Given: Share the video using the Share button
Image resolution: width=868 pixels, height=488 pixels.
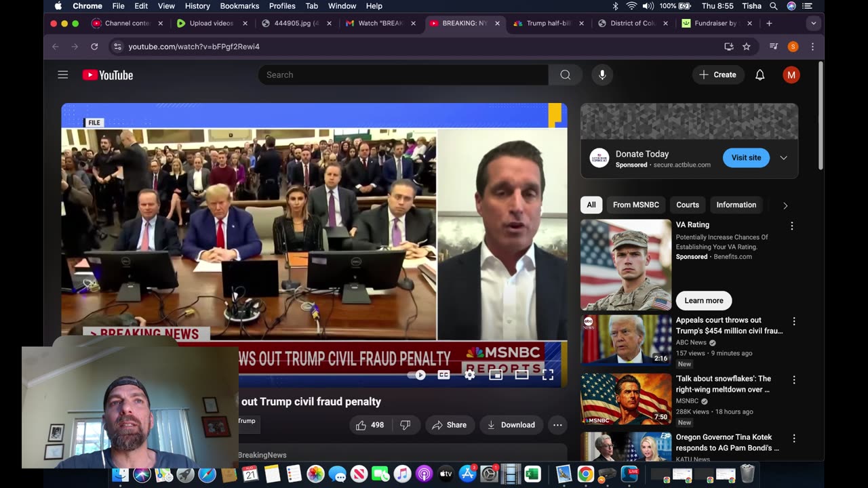Looking at the screenshot, I should 450,425.
